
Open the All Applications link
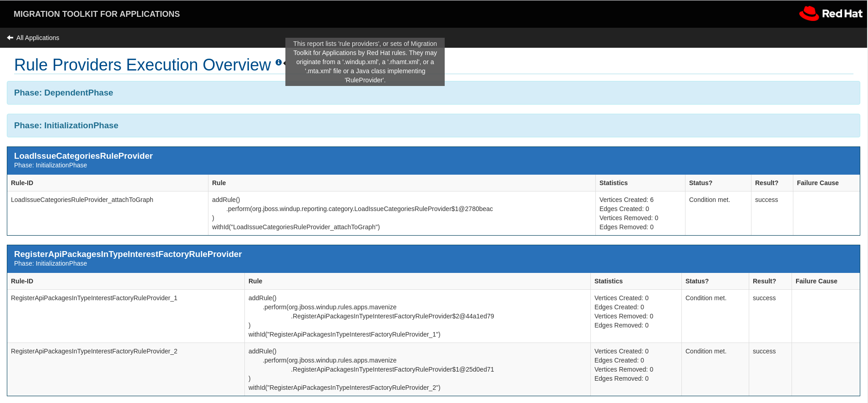click(38, 38)
